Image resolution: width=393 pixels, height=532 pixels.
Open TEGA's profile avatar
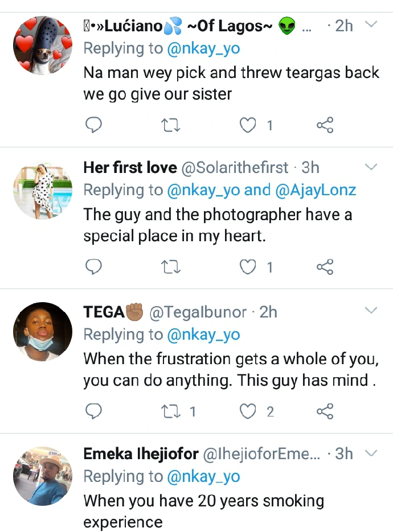coord(43,331)
